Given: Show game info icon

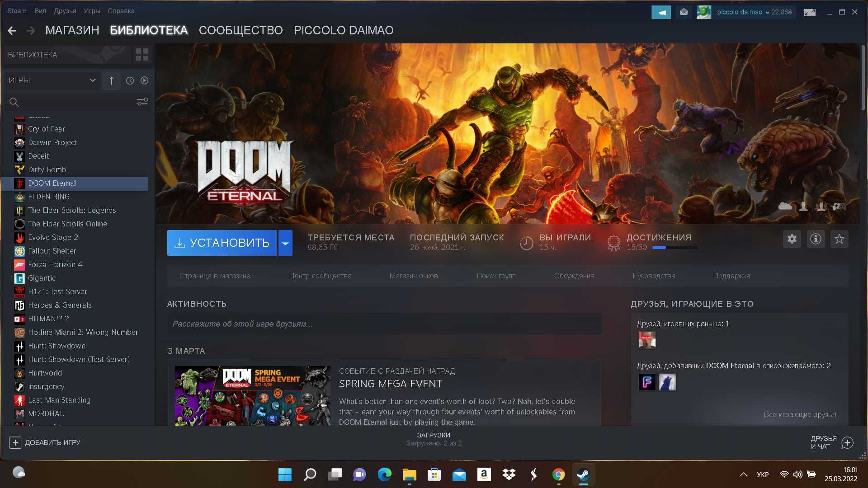Looking at the screenshot, I should 816,239.
